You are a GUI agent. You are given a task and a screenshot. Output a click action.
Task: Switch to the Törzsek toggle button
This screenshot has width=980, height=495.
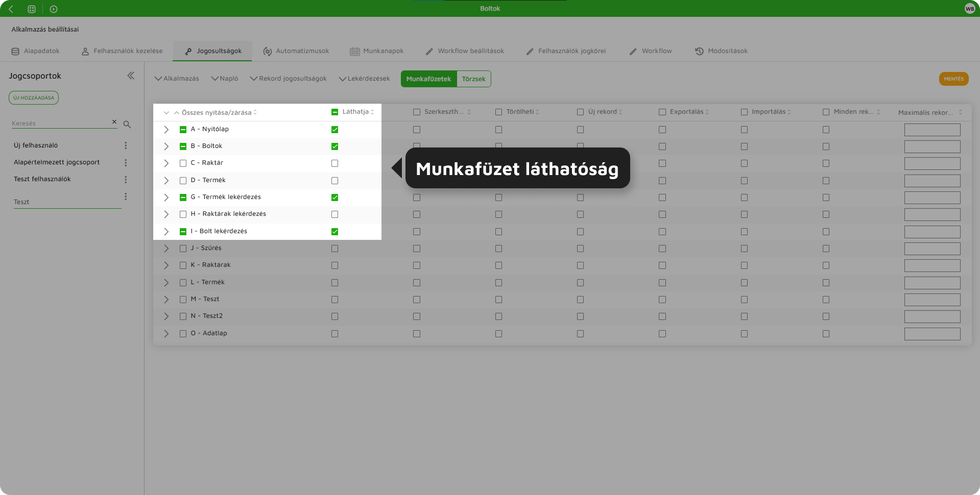(x=474, y=79)
